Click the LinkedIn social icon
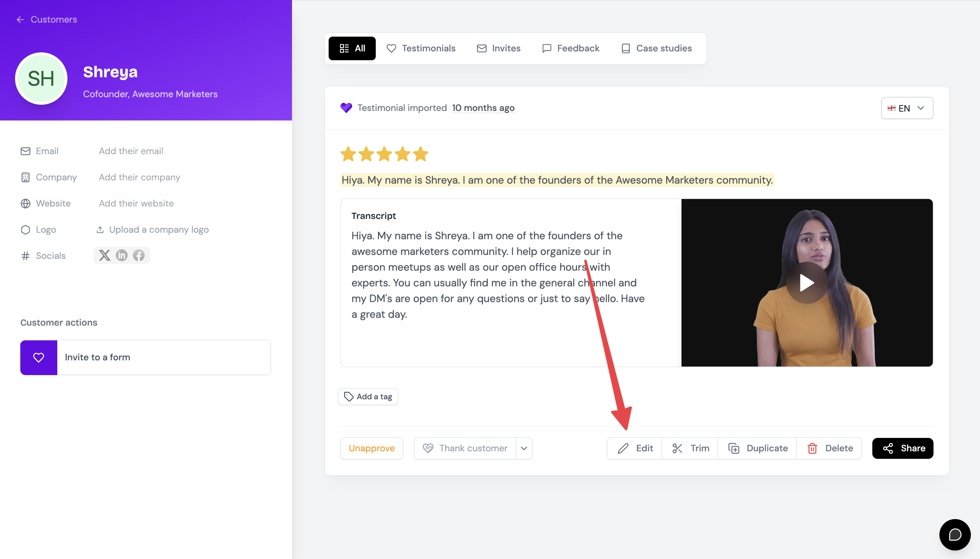The width and height of the screenshot is (980, 559). click(122, 255)
